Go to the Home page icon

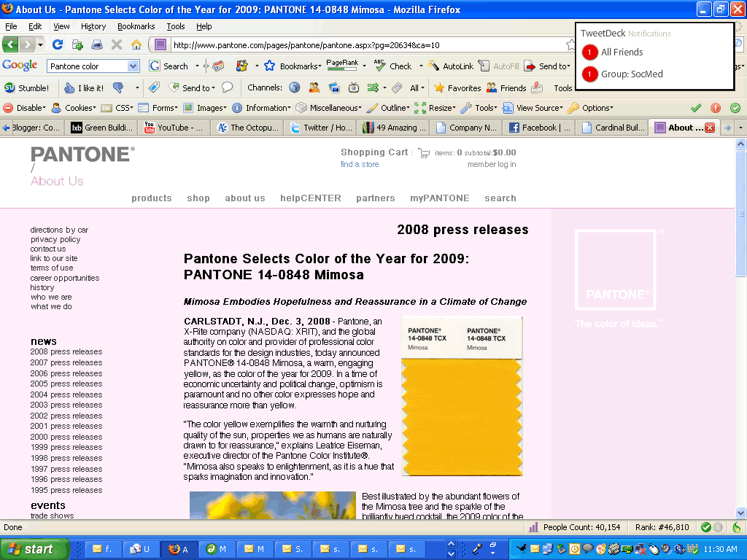136,44
